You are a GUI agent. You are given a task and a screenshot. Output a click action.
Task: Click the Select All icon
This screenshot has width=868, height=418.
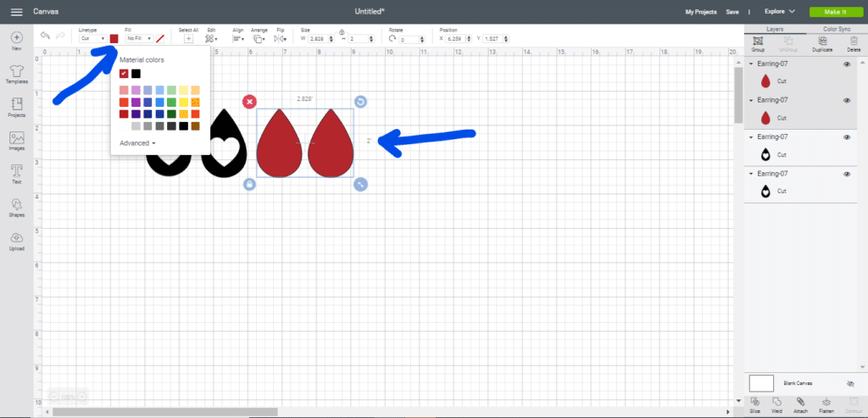click(188, 39)
